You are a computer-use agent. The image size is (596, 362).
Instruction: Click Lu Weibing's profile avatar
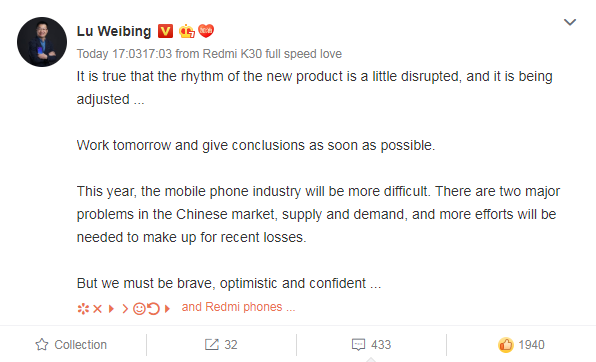pyautogui.click(x=42, y=42)
